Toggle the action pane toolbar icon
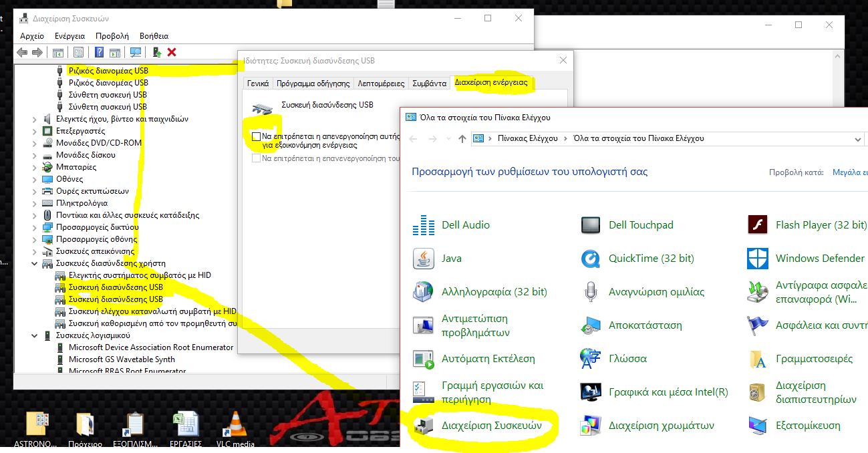 tap(114, 52)
